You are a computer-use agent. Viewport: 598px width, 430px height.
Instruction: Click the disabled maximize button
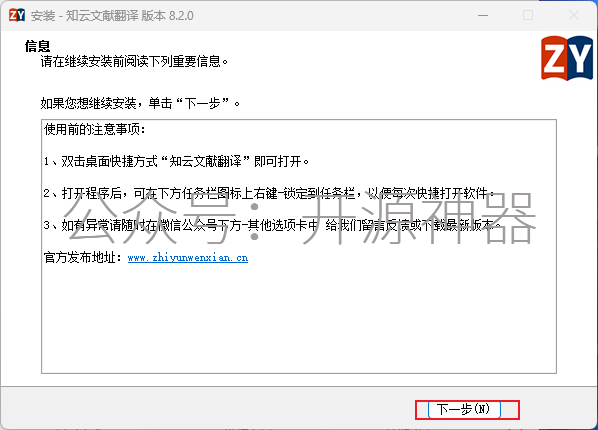point(528,16)
